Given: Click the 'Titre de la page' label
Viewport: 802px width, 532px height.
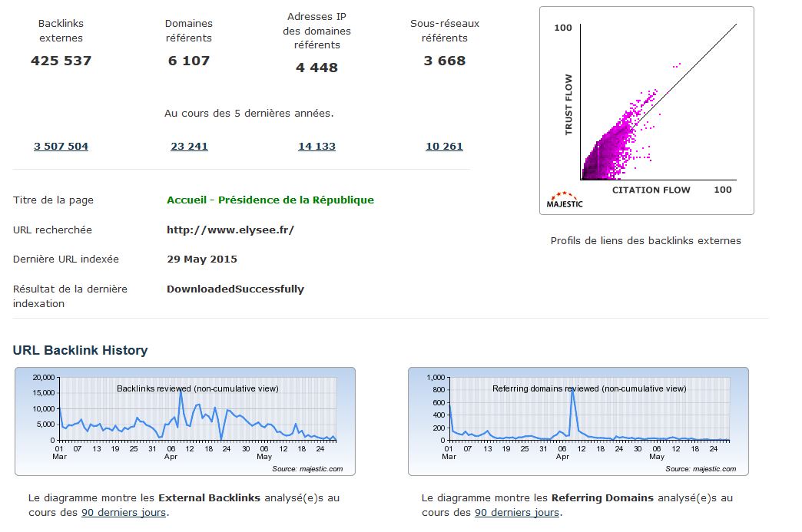Looking at the screenshot, I should [x=53, y=200].
